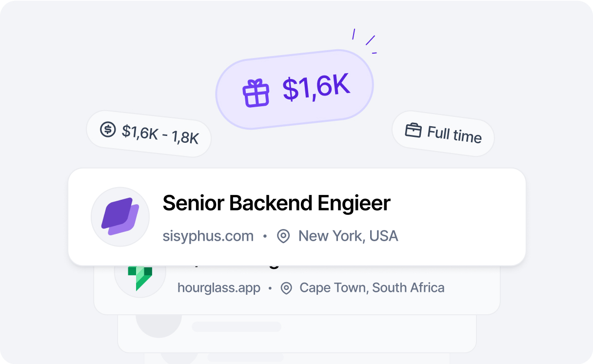Select the "Cape Town, South Africa" location text
Viewport: 593px width, 364px height.
pyautogui.click(x=372, y=288)
